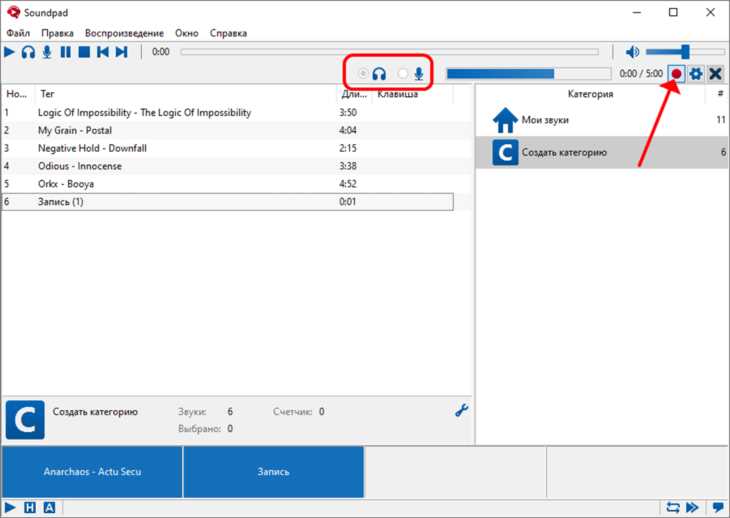Click the fast-forward double arrow status icon
Screen dimensions: 730x518
692,507
